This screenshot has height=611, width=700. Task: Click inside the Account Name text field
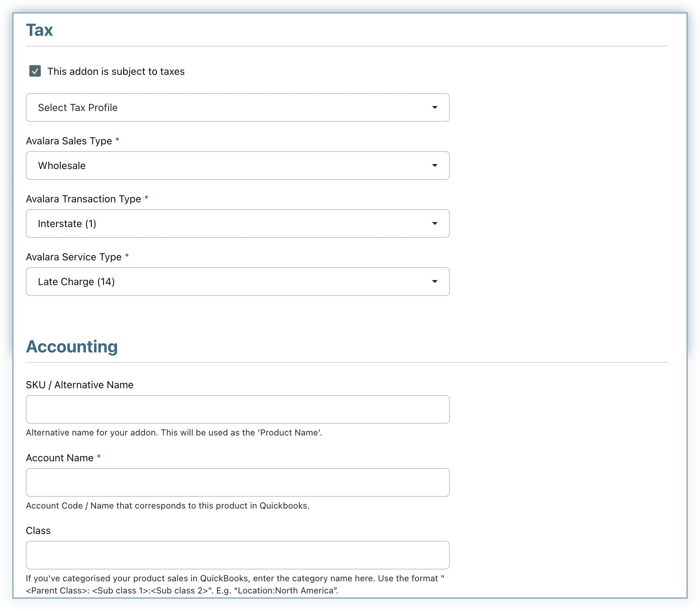[238, 482]
